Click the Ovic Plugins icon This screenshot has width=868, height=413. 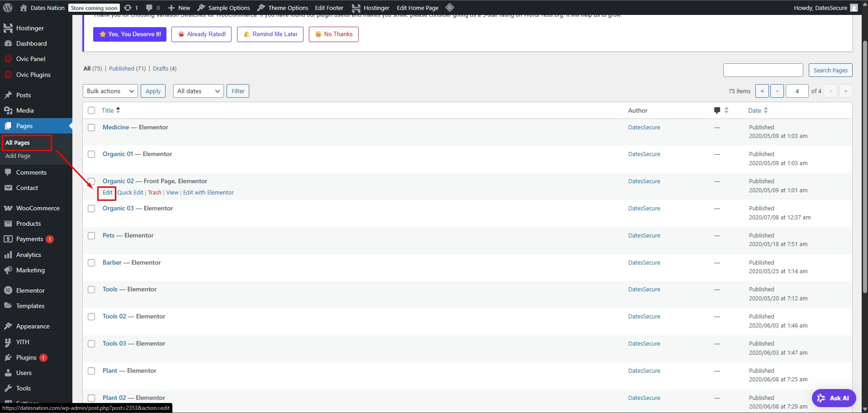click(8, 75)
